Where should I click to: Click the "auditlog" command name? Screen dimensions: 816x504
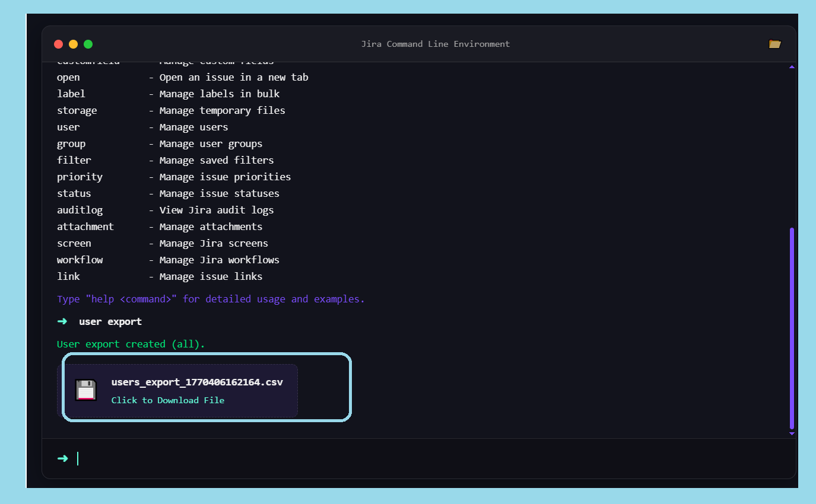pos(80,210)
